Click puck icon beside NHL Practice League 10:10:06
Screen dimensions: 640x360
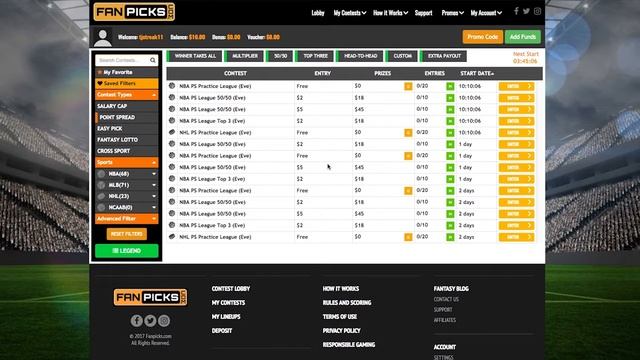point(172,132)
